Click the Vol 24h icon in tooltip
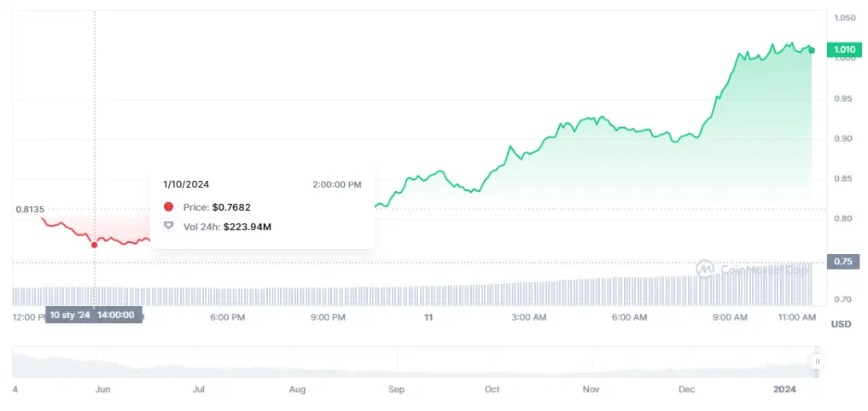This screenshot has width=868, height=411. click(x=168, y=226)
